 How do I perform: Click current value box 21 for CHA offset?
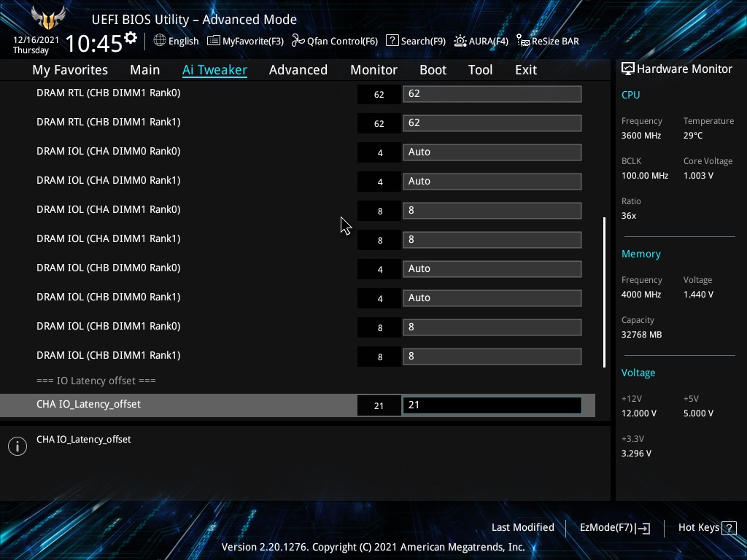(379, 405)
